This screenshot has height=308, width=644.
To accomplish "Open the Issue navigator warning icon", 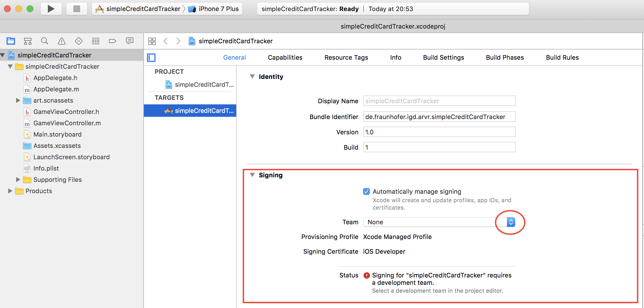I will tap(61, 41).
